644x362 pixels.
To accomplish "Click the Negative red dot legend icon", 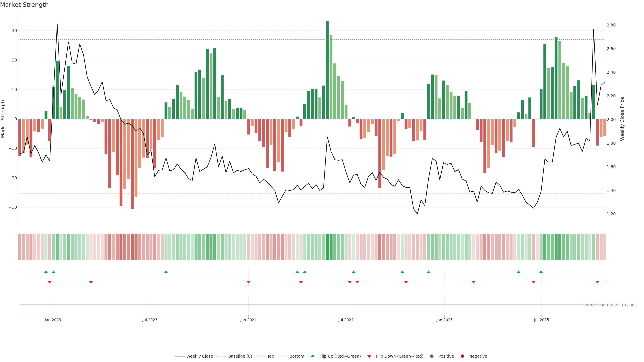I will coord(462,356).
